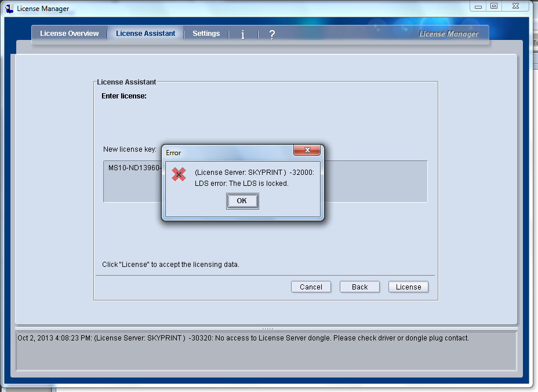Image resolution: width=538 pixels, height=392 pixels.
Task: Click OK in the Error dialog
Action: (x=242, y=201)
